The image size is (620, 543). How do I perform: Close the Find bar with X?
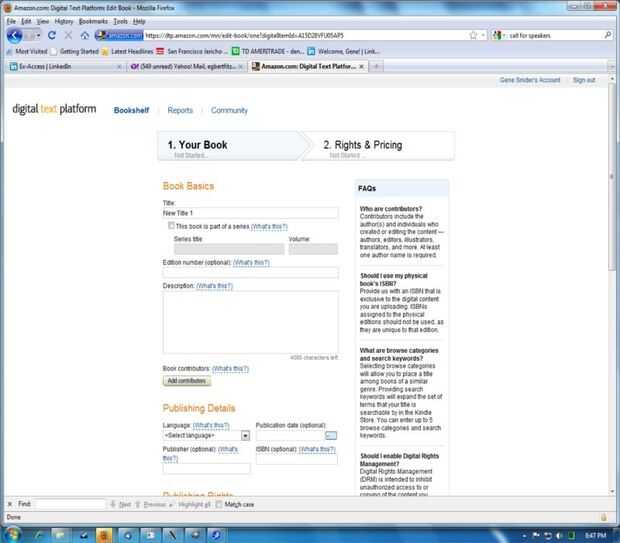point(10,504)
